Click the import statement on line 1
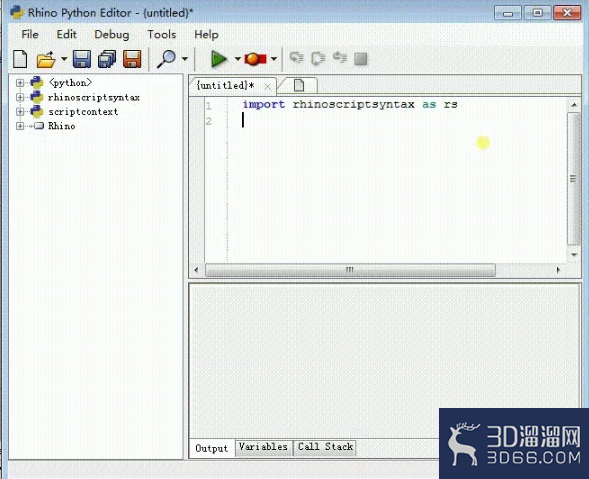Screen dimensions: 589x479 click(350, 104)
